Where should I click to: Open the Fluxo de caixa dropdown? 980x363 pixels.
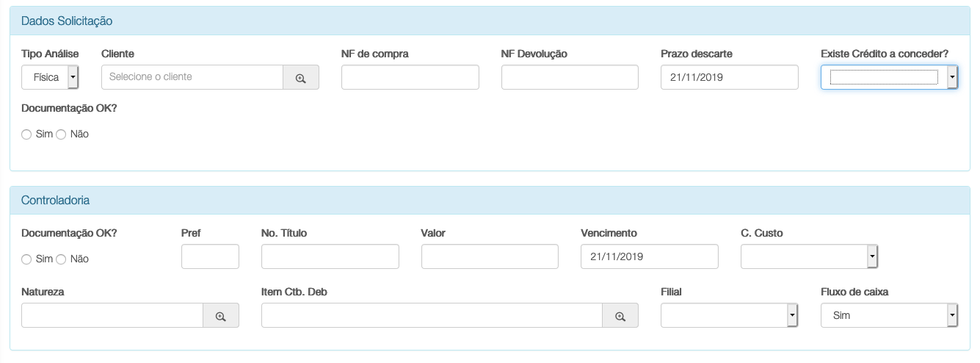(889, 315)
